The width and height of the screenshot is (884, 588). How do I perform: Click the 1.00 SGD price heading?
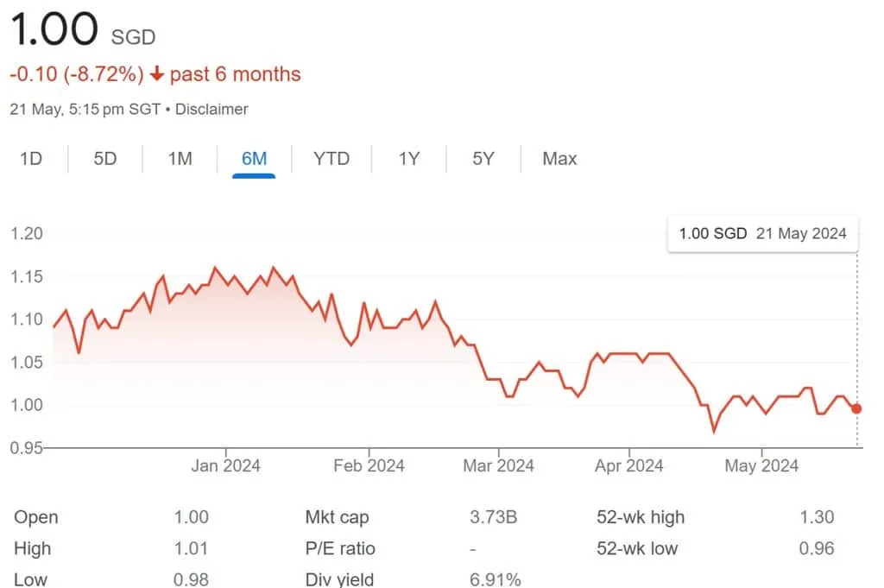tap(54, 28)
